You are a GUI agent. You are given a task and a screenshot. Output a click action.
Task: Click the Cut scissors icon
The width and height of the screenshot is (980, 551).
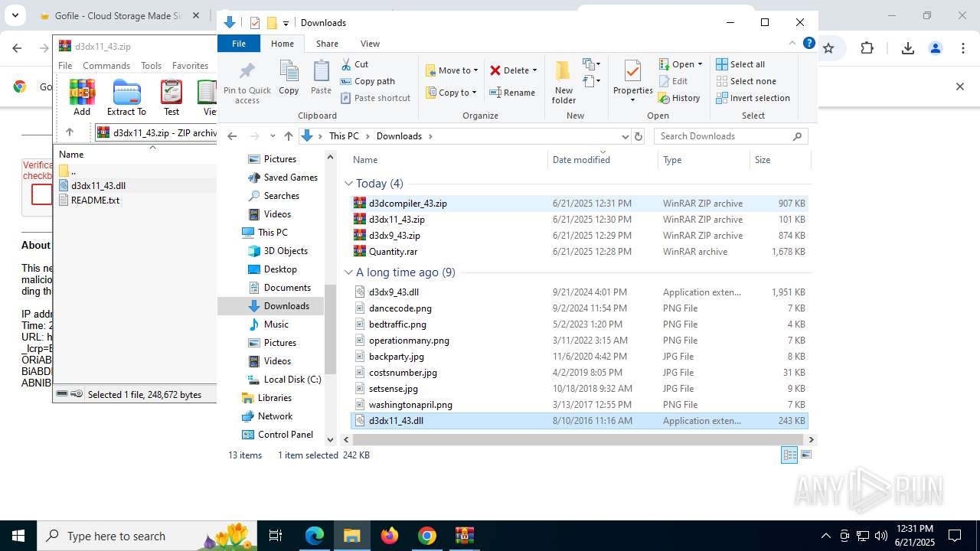click(346, 64)
